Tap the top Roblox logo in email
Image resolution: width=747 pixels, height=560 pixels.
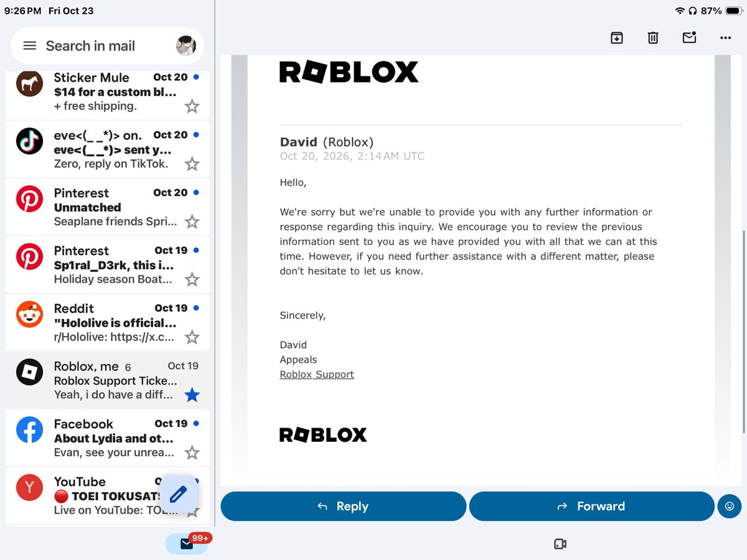click(x=349, y=72)
